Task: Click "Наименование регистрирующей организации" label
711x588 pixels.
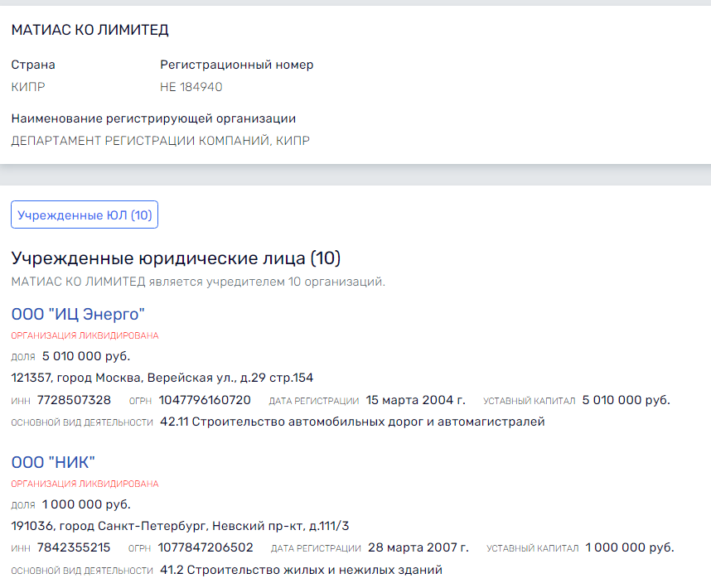Action: click(153, 118)
